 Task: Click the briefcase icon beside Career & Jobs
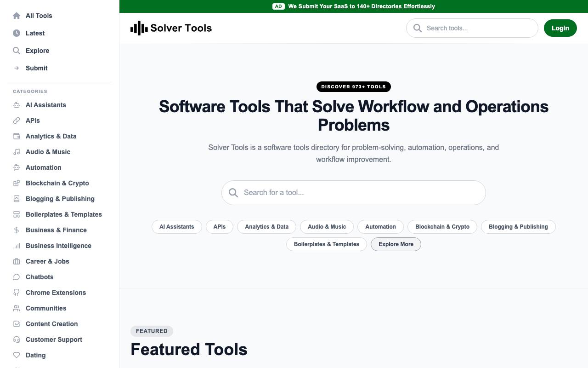[x=17, y=261]
